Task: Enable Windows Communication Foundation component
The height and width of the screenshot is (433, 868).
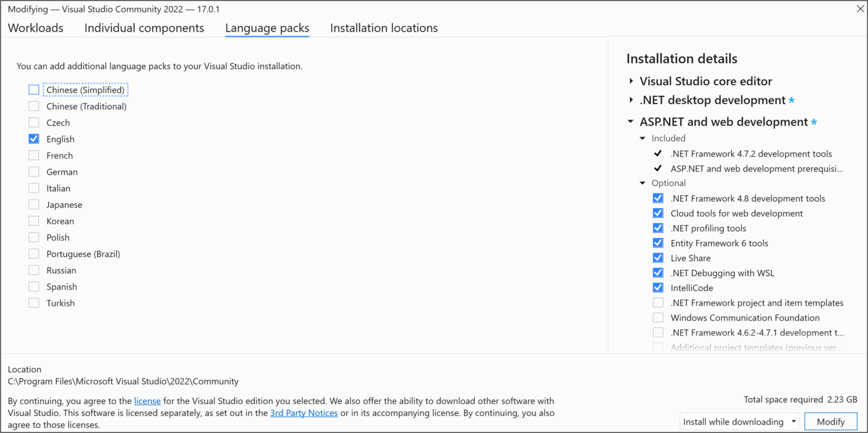Action: coord(658,317)
